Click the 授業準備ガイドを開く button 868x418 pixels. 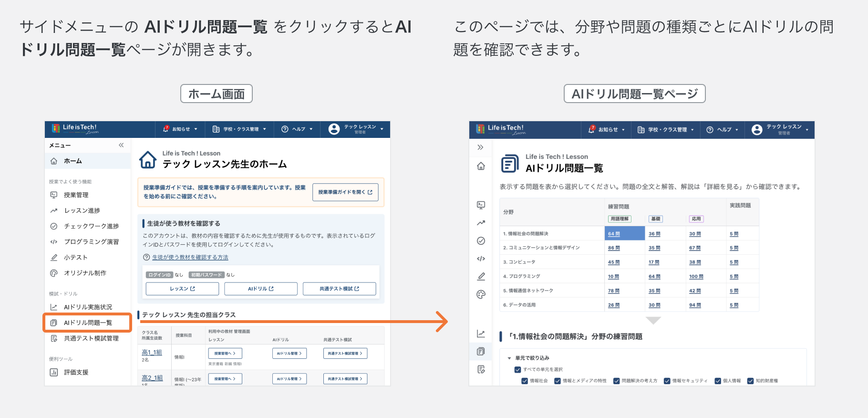click(x=345, y=192)
